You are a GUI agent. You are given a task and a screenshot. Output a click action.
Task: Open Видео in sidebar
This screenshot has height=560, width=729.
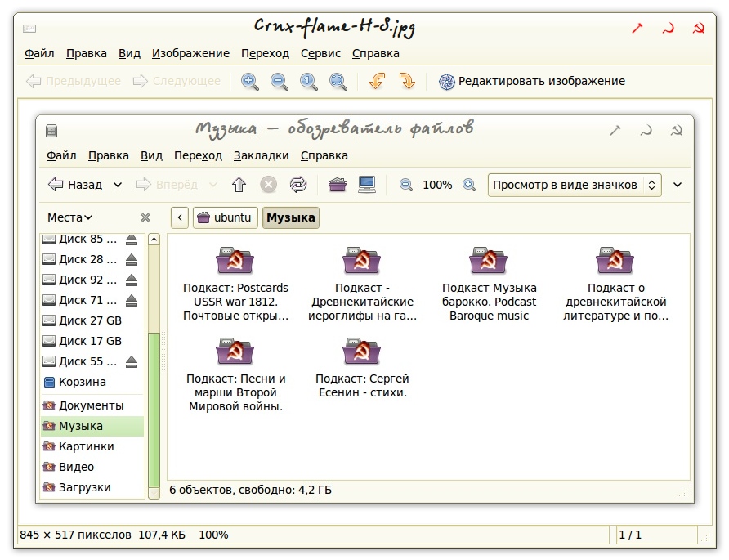(92, 468)
